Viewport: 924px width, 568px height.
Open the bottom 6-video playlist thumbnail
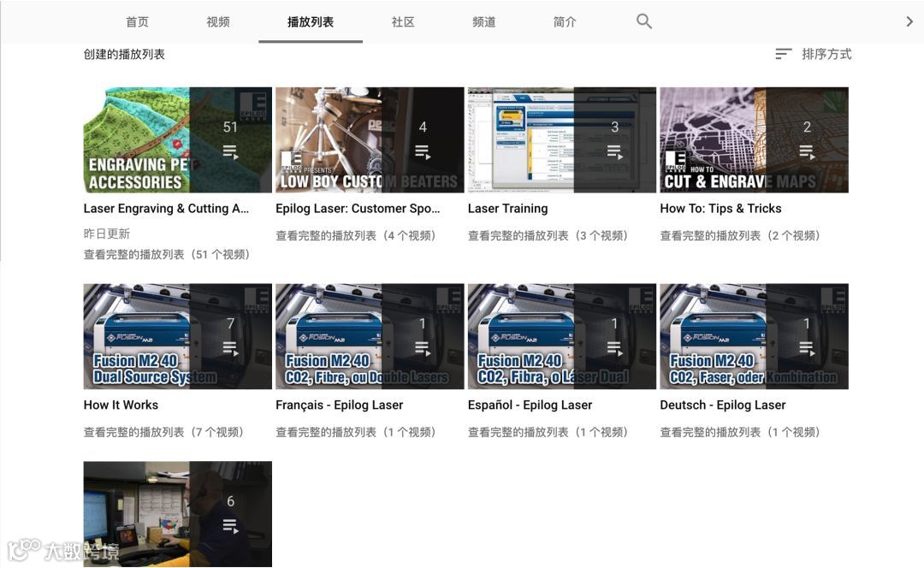(177, 514)
